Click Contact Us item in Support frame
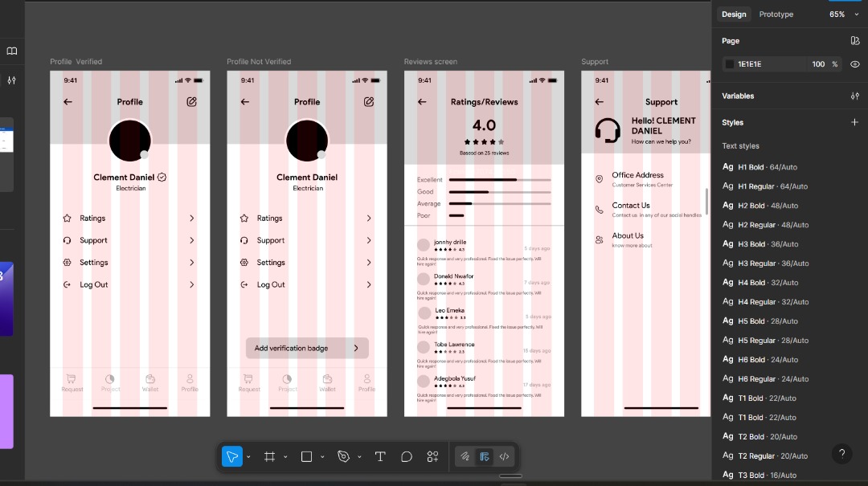Screen dimensions: 868x486 pos(648,209)
